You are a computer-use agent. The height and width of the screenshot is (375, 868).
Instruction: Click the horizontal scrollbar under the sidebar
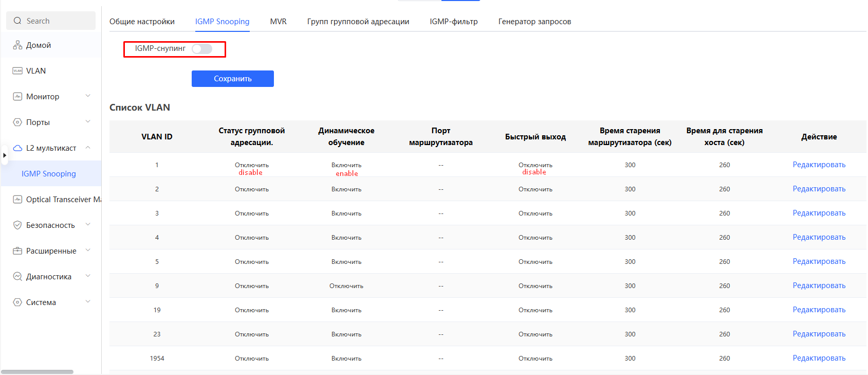click(37, 371)
